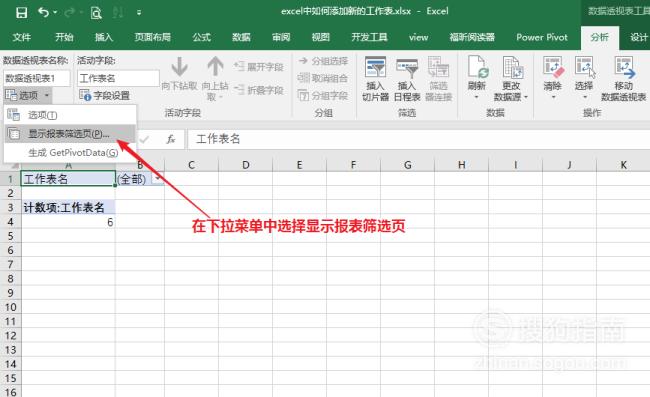Click 筛选器连接 filter connections
This screenshot has width=650, height=397.
coord(439,80)
